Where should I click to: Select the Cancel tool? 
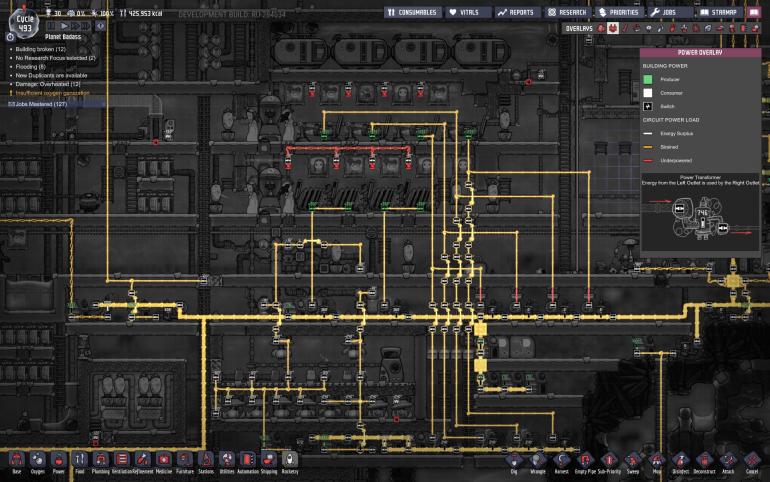point(752,462)
